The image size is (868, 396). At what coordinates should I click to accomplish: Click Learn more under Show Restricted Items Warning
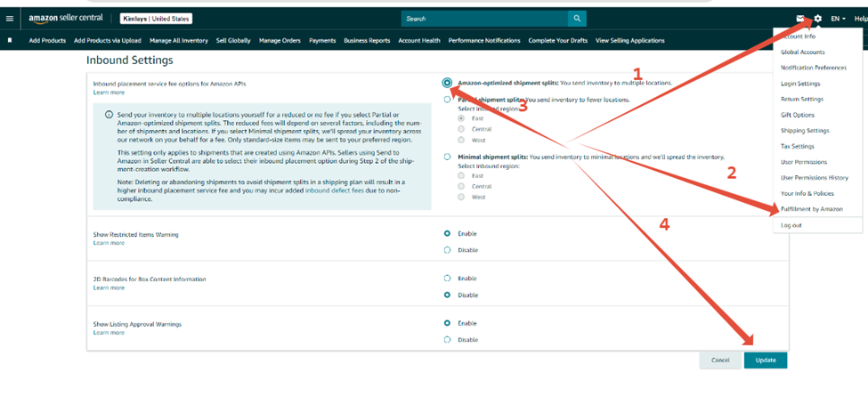click(x=109, y=243)
